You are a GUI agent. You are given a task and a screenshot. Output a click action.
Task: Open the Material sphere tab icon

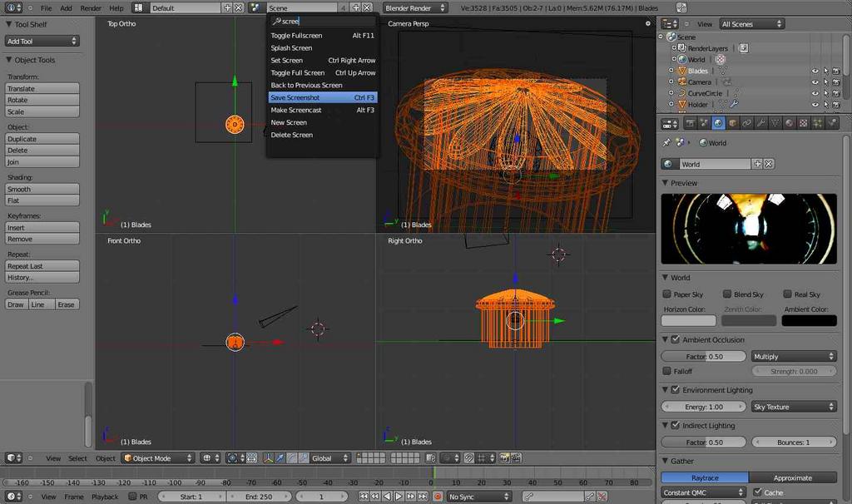[789, 123]
